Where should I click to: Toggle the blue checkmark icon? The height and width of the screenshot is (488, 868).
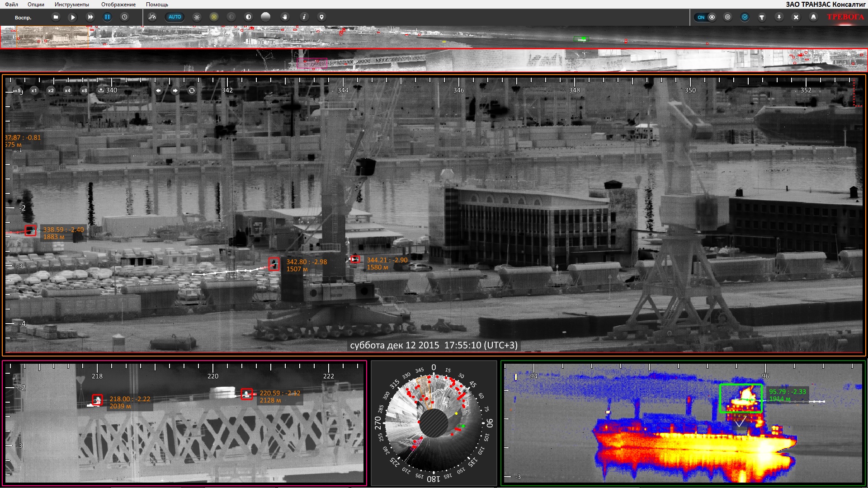coord(745,17)
